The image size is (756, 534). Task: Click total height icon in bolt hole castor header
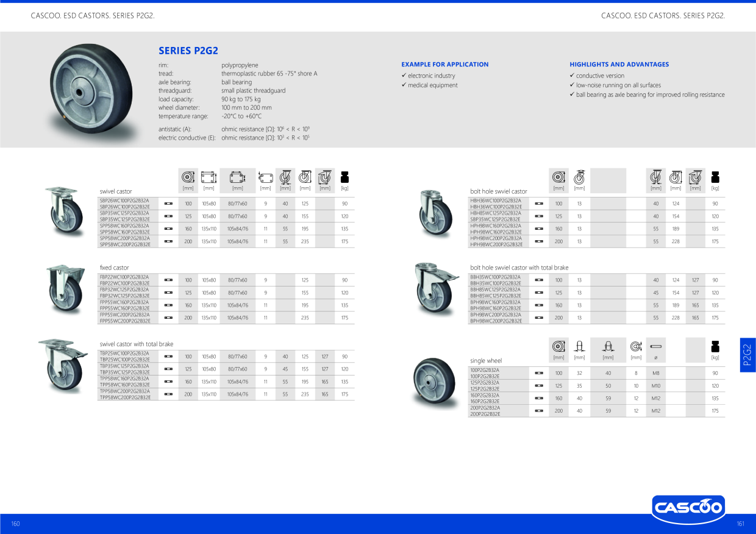pyautogui.click(x=676, y=177)
